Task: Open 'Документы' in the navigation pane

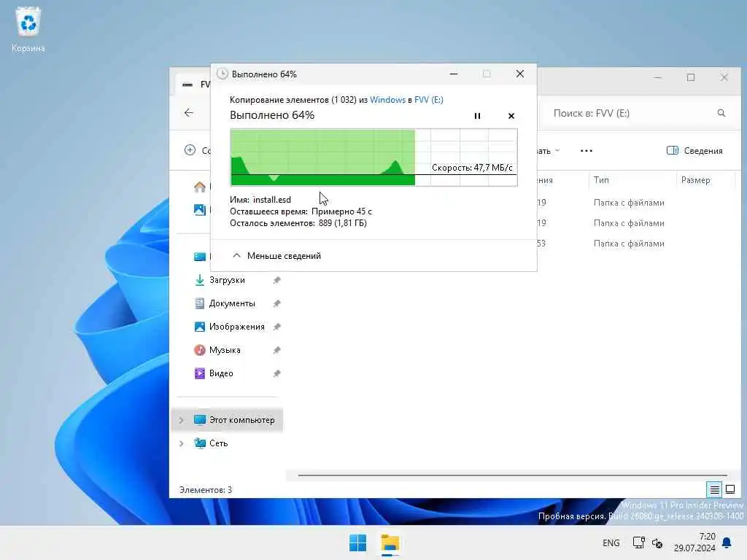Action: coord(232,303)
